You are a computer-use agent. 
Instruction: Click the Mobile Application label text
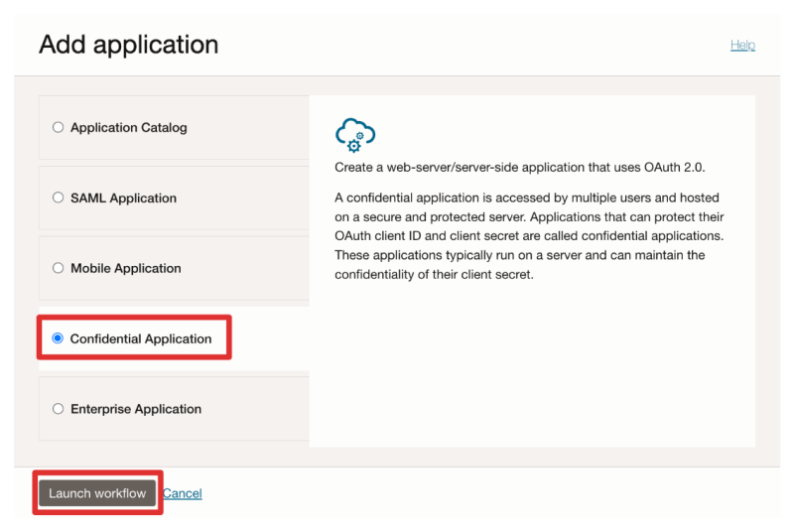click(126, 268)
